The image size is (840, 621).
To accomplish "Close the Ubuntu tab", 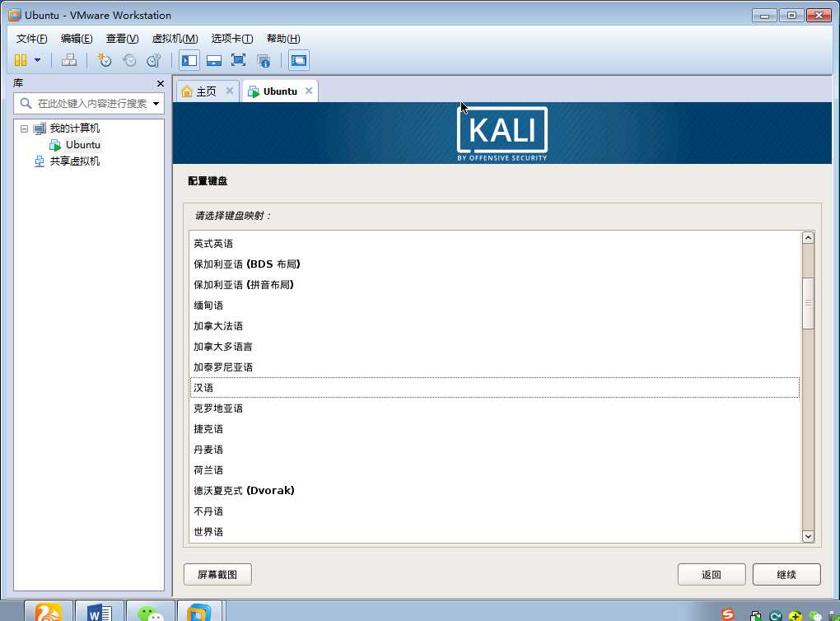I will (309, 91).
